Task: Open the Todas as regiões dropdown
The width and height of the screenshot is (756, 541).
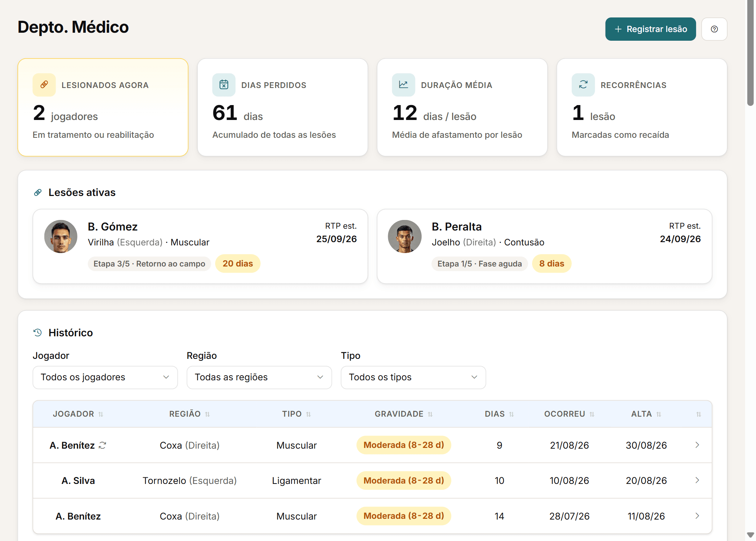Action: pyautogui.click(x=259, y=377)
